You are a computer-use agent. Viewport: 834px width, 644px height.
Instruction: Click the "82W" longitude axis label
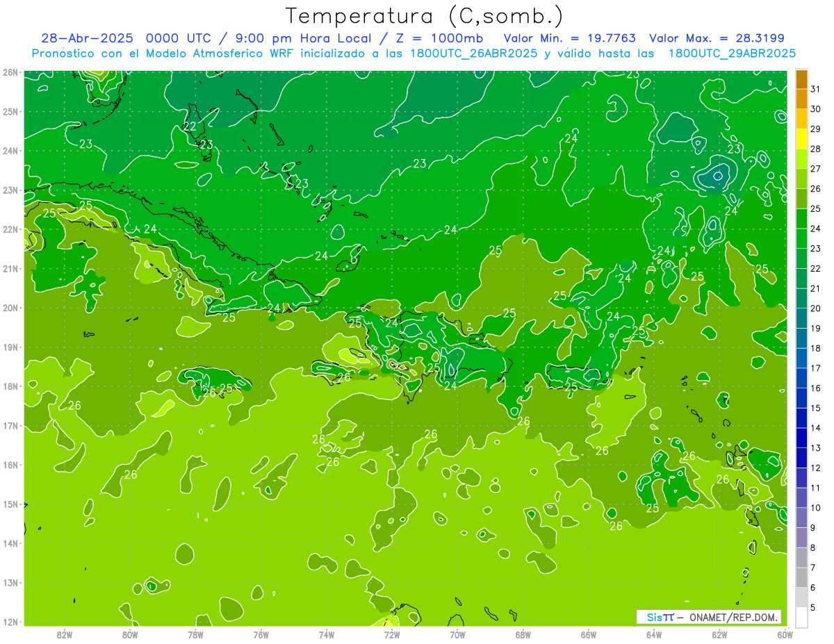(65, 634)
